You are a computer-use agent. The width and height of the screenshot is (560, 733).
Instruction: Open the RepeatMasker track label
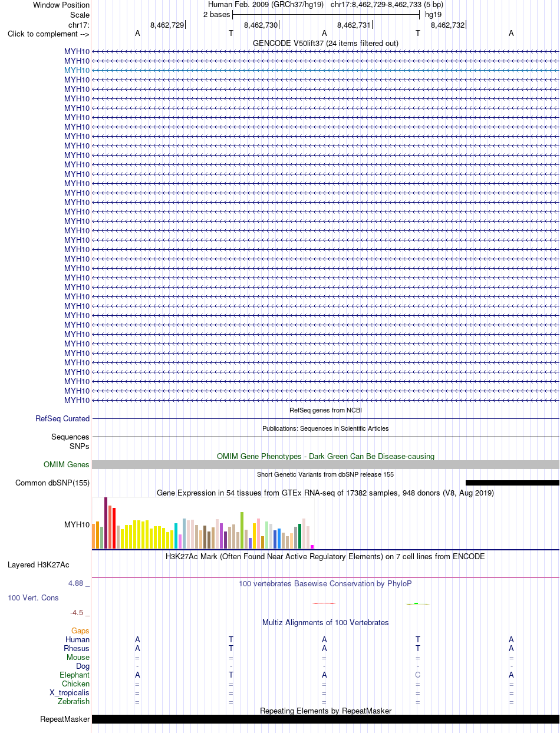pyautogui.click(x=65, y=719)
